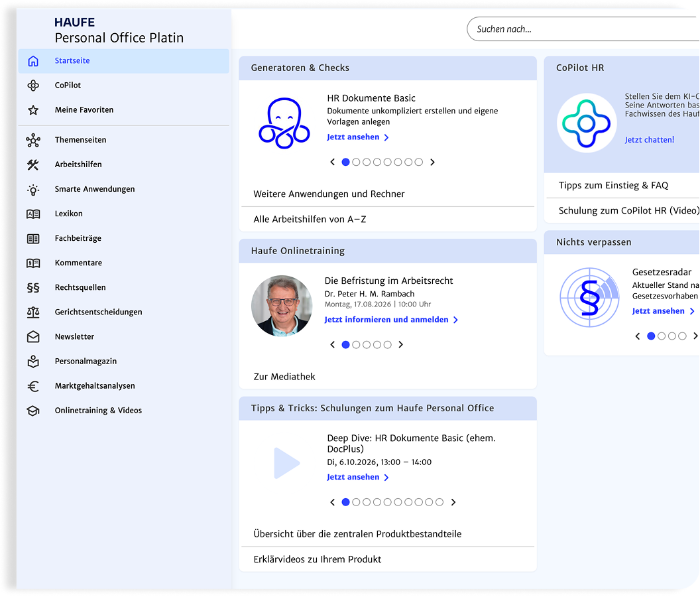Click the Gesetzesradar paragraph radar icon
This screenshot has height=597, width=700.
[590, 297]
